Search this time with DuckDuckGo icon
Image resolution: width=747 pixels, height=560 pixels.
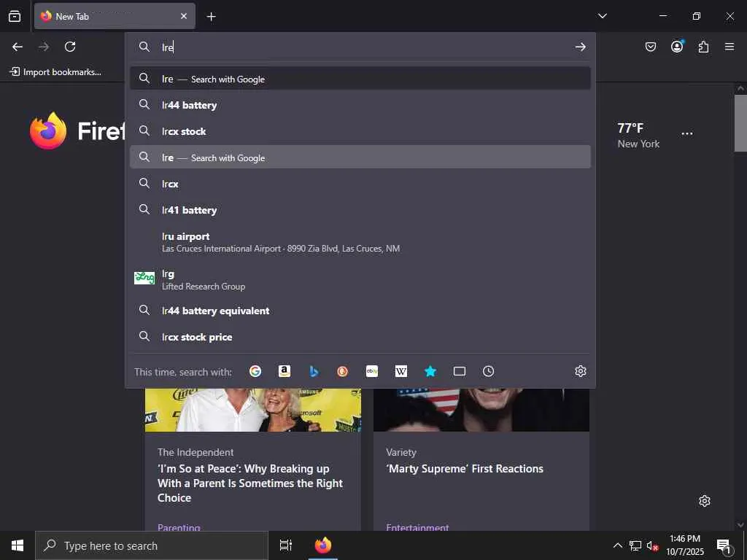[343, 371]
